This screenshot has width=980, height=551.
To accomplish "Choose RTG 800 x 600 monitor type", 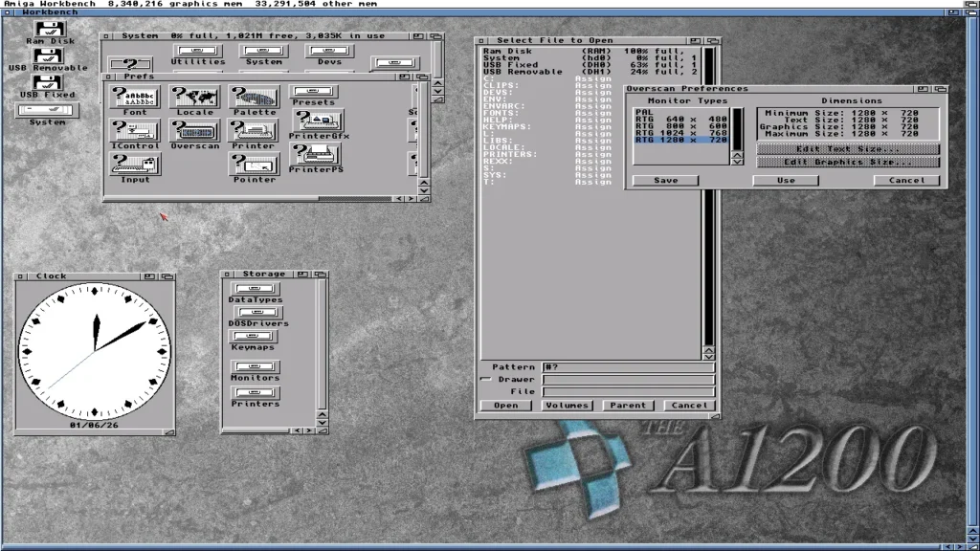I will point(681,125).
